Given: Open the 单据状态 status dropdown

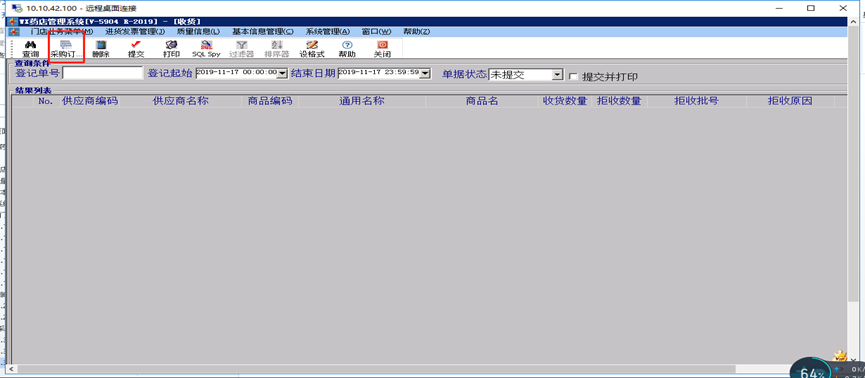Looking at the screenshot, I should tap(558, 74).
